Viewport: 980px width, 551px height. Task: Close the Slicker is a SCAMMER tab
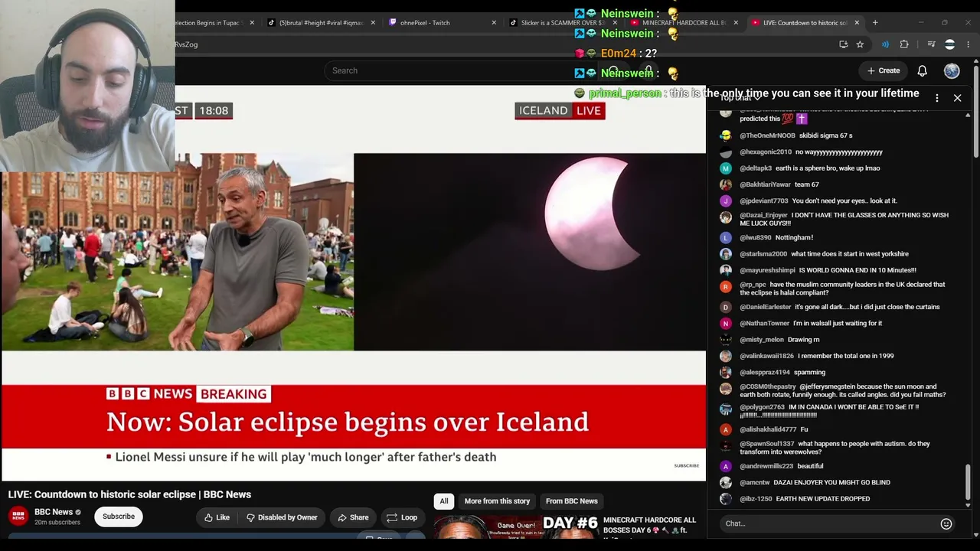[615, 23]
